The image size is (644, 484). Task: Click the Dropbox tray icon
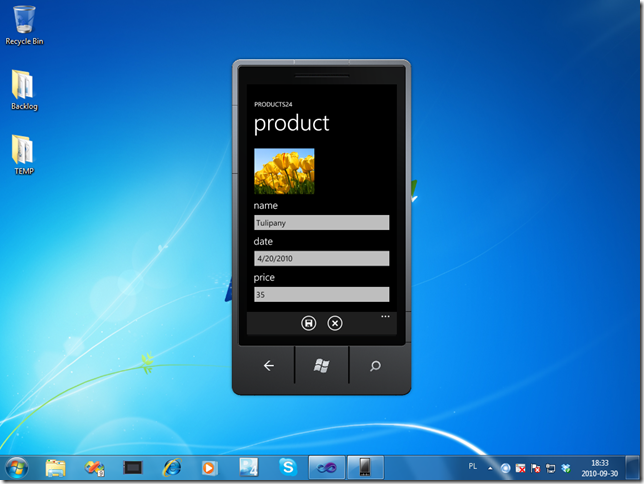coord(566,468)
